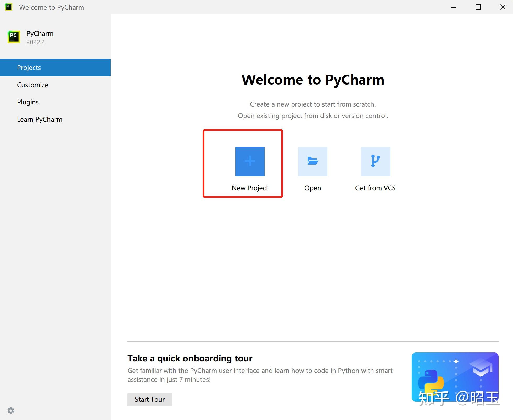Click the Open label under folder icon
513x420 pixels.
click(x=313, y=188)
